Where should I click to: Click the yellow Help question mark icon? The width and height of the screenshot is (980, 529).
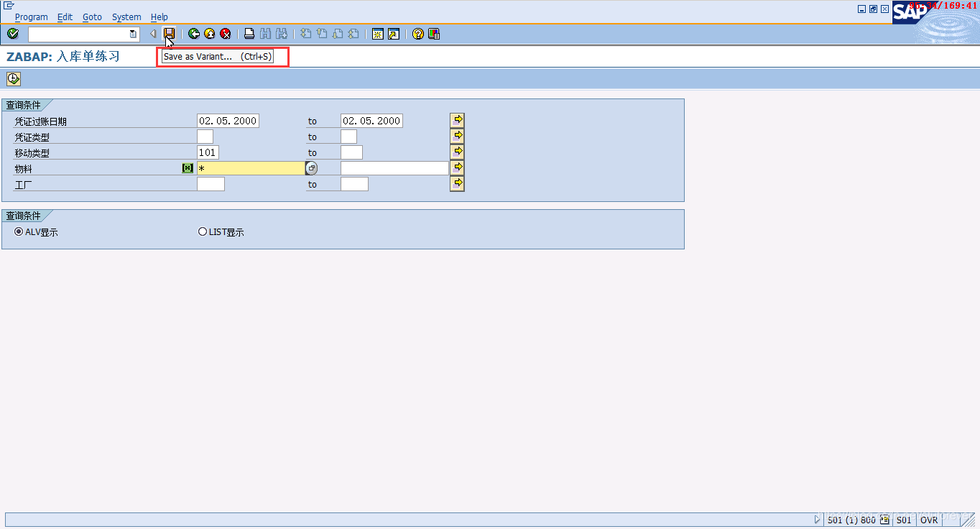pos(418,34)
